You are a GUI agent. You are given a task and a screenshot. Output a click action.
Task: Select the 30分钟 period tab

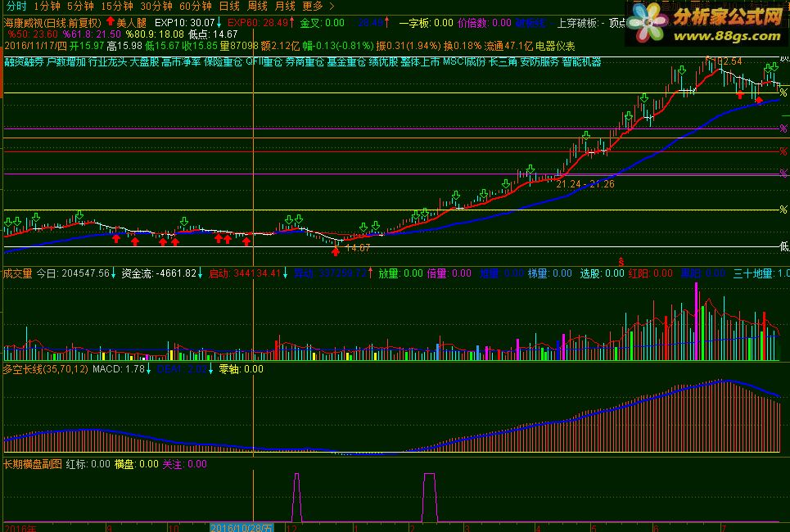156,6
